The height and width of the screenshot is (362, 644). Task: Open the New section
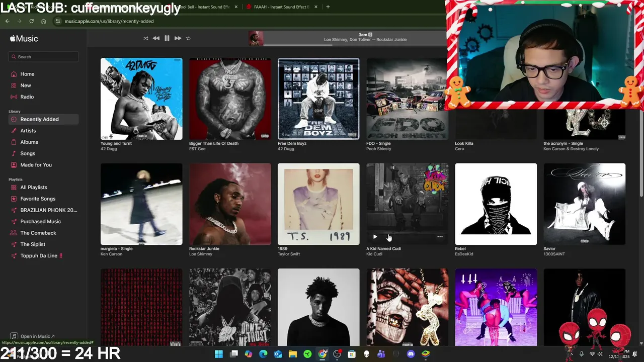43,85
